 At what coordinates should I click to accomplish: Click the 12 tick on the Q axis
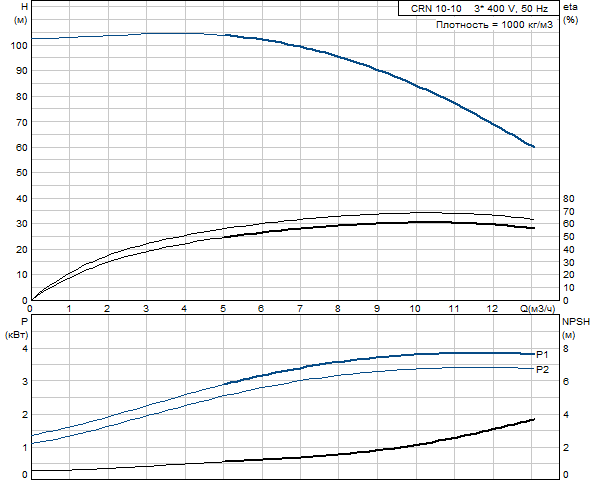492,309
